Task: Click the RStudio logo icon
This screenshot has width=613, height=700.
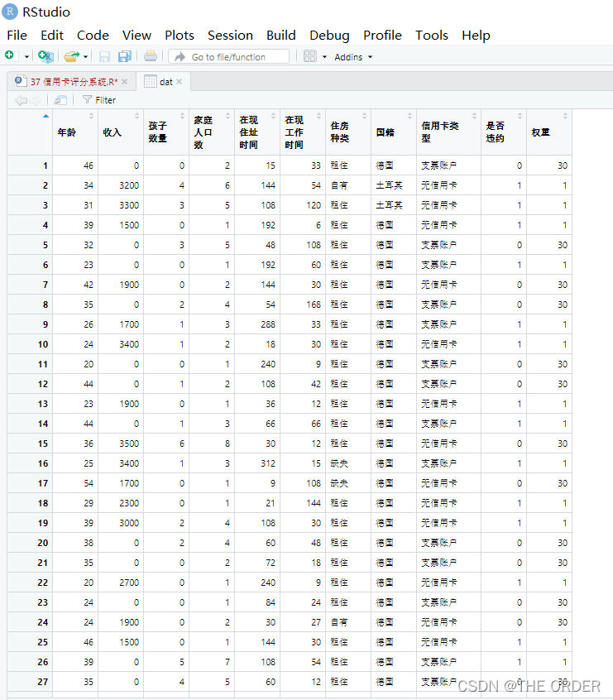Action: [x=10, y=12]
